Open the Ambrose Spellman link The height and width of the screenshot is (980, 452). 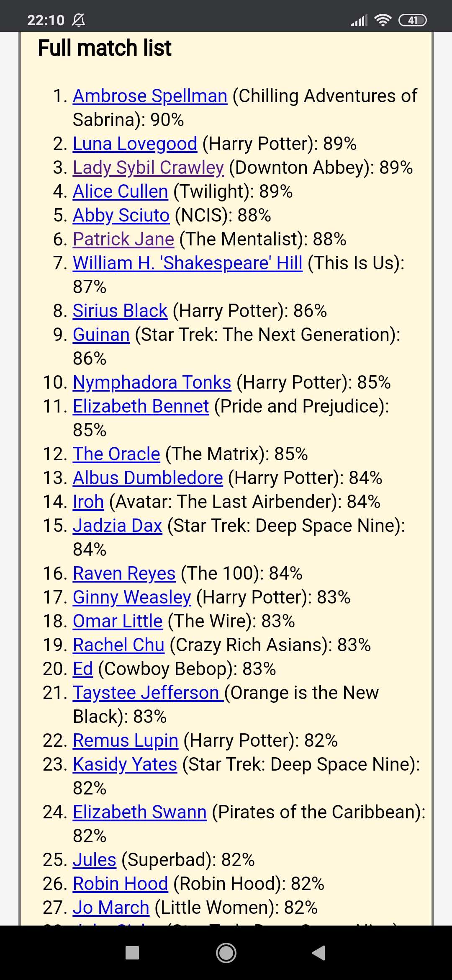click(x=150, y=96)
